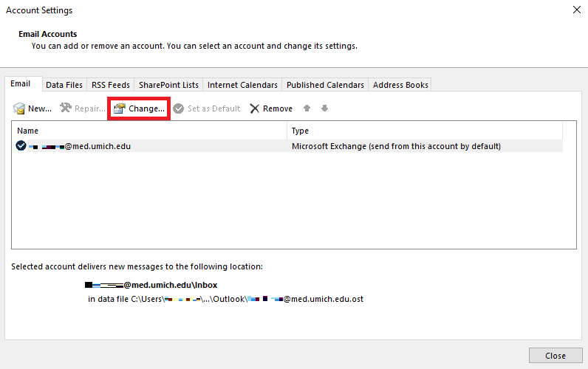Click the "Set as Default" toolbar label
588x369 pixels.
[x=213, y=108]
